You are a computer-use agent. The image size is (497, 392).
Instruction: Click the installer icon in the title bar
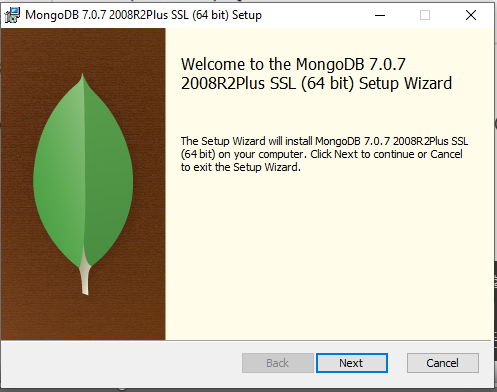coord(12,15)
